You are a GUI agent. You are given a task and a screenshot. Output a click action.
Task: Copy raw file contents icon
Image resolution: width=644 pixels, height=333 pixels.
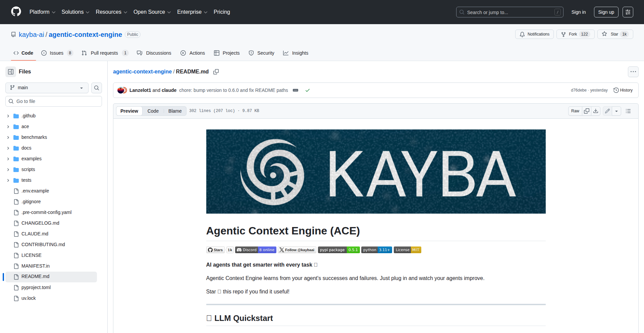pyautogui.click(x=586, y=111)
